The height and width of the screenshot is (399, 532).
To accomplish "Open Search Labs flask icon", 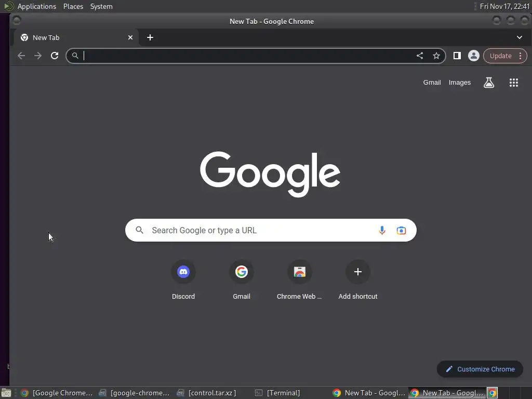I will (488, 83).
